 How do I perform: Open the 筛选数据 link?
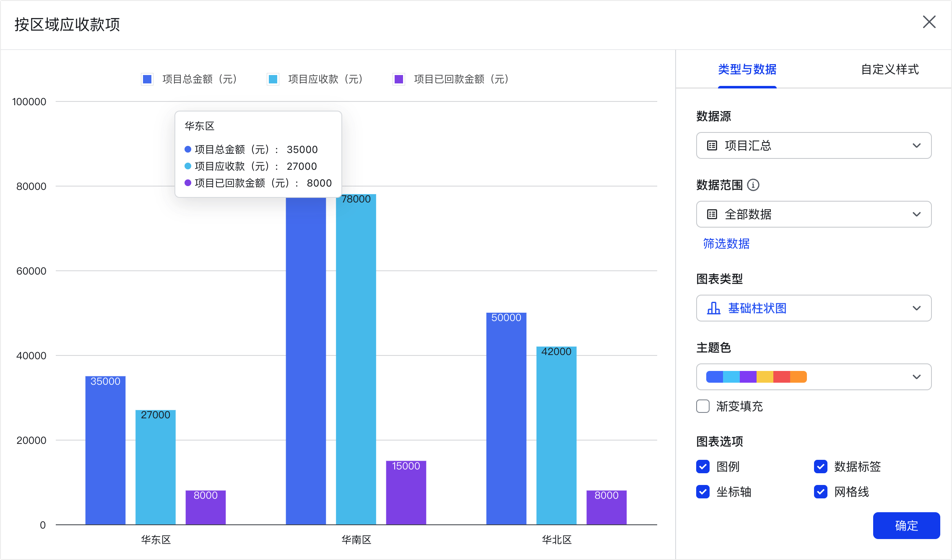[x=726, y=244]
